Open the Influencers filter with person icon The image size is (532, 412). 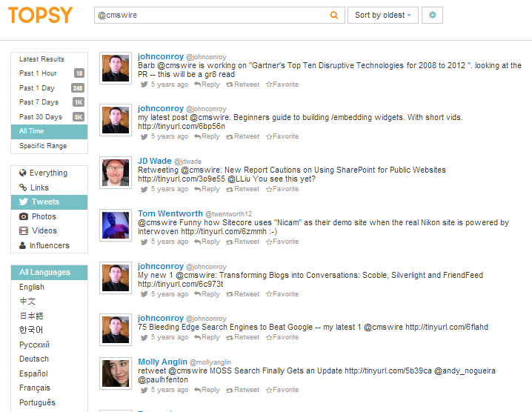coord(49,245)
